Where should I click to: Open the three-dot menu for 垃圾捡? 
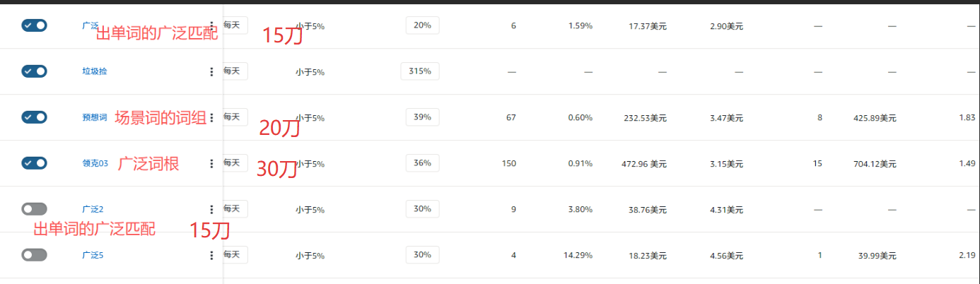pos(211,71)
